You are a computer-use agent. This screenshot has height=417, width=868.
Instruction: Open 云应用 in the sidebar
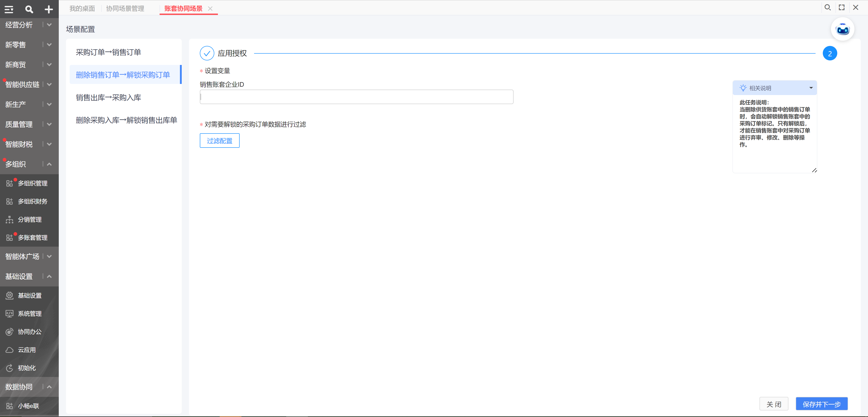click(x=27, y=350)
